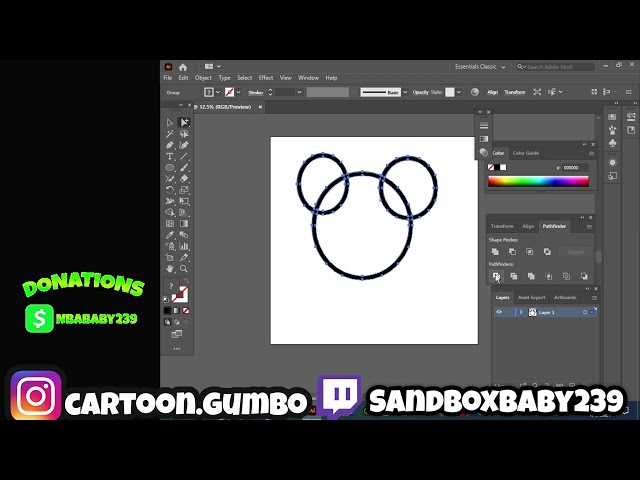Select the Paintbrush tool
The height and width of the screenshot is (480, 640).
184,167
